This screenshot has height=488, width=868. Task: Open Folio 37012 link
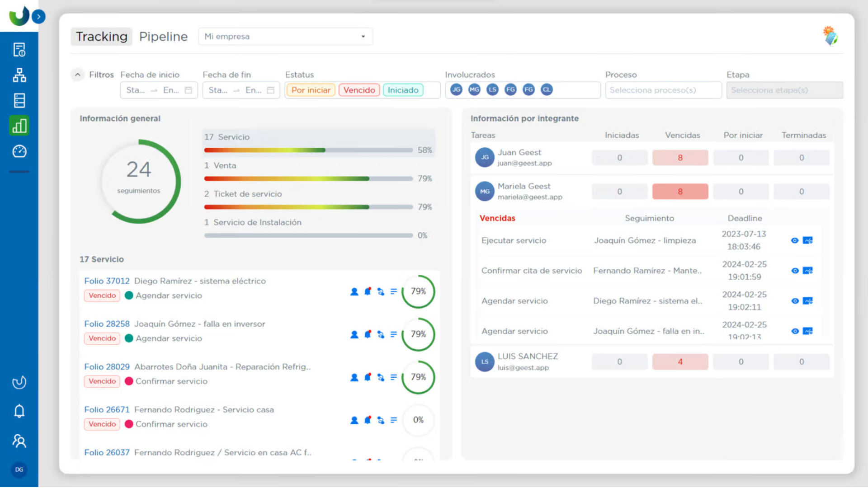107,281
